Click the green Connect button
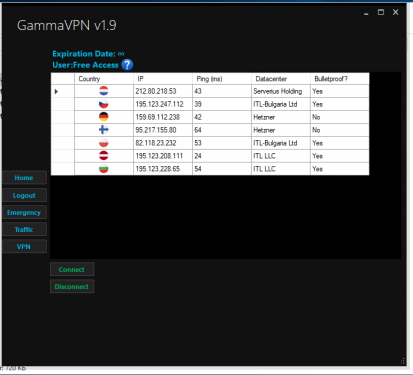The height and width of the screenshot is (375, 413). point(72,269)
